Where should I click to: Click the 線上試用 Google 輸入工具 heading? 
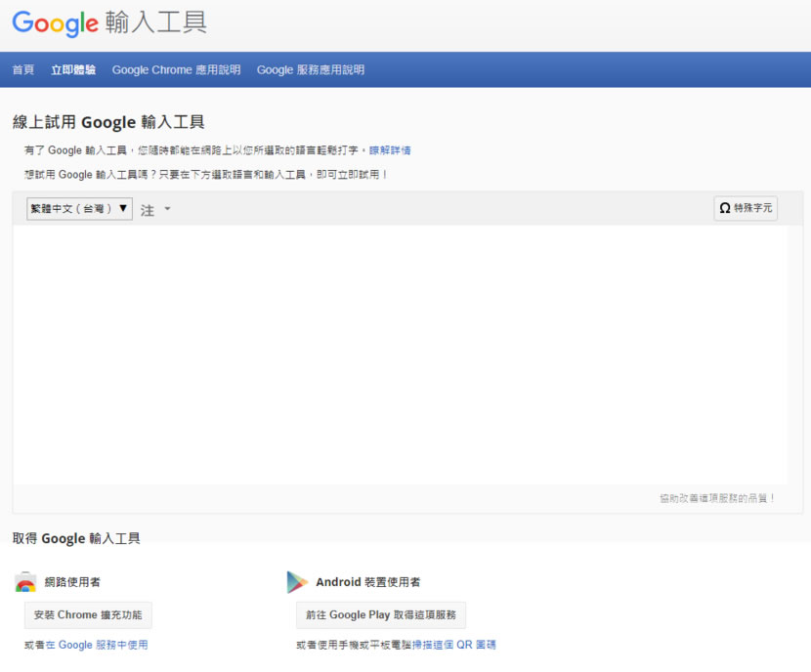[108, 122]
